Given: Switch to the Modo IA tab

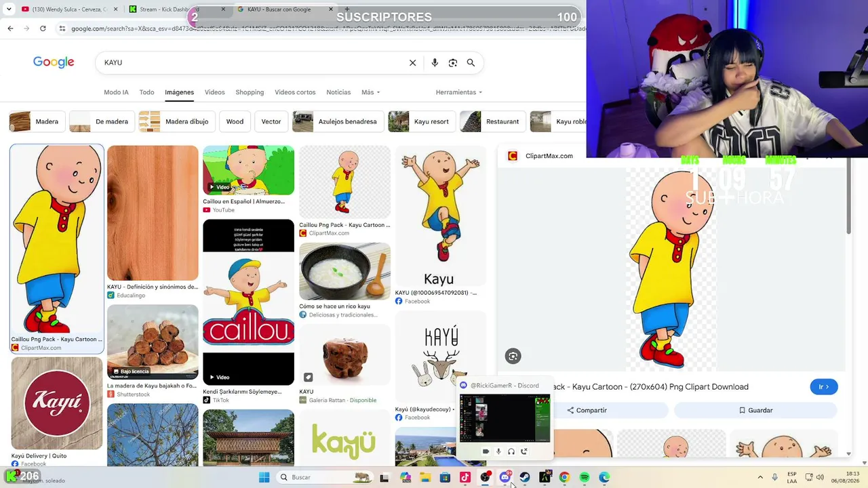Looking at the screenshot, I should pyautogui.click(x=116, y=92).
